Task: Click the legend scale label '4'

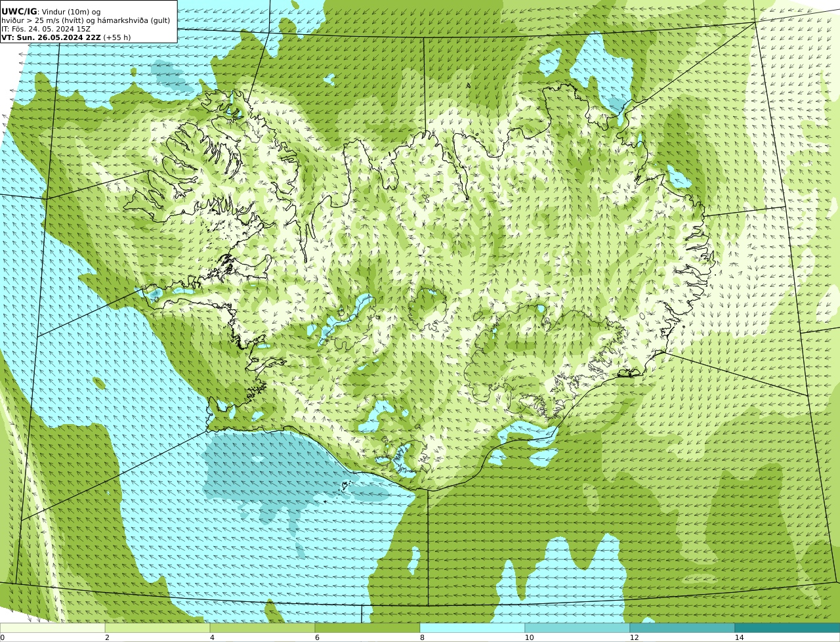Action: point(212,637)
